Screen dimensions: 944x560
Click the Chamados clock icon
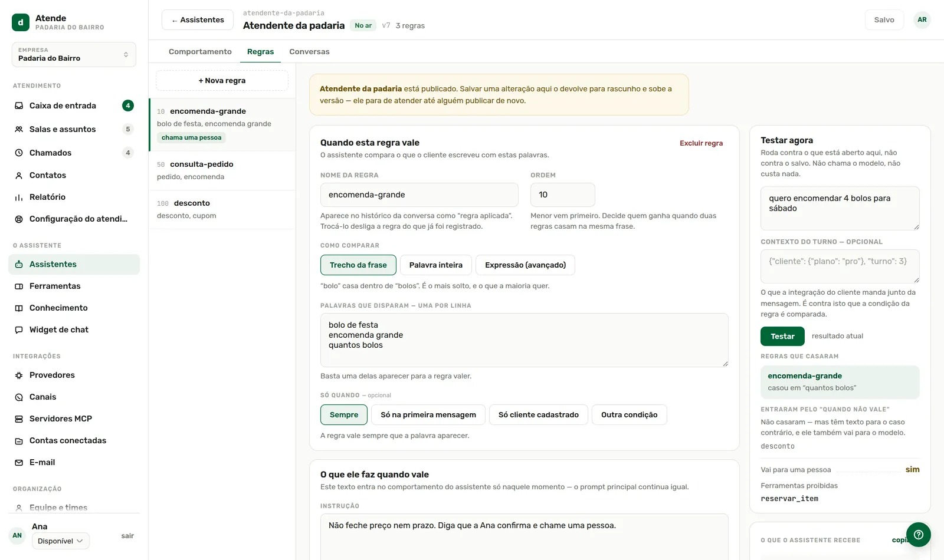pyautogui.click(x=19, y=153)
